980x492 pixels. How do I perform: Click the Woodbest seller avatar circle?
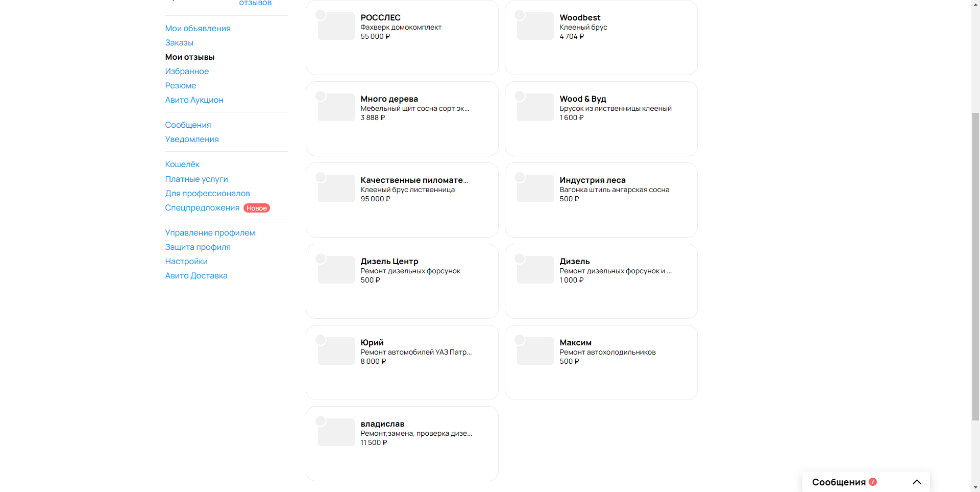[x=520, y=15]
